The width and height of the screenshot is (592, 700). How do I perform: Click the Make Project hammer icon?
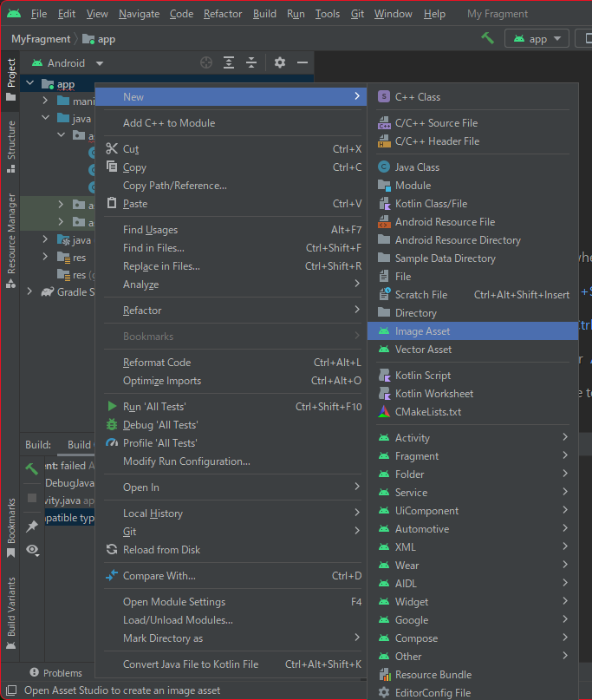pos(487,38)
